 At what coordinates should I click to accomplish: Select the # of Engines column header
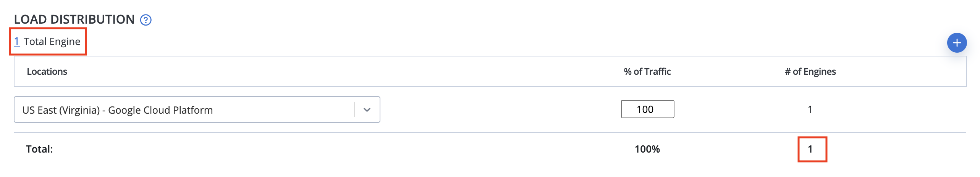[x=810, y=71]
